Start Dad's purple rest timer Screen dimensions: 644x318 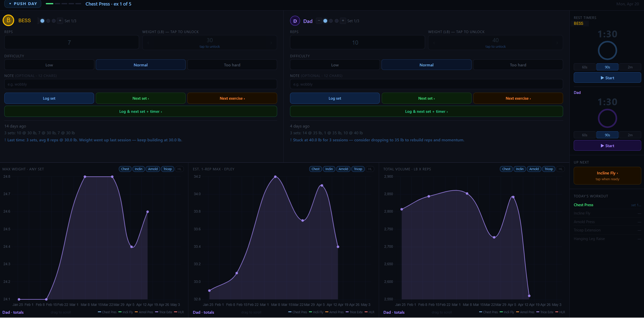tap(607, 146)
